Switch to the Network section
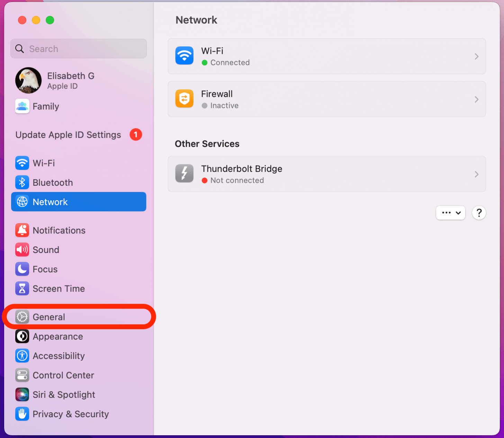The image size is (504, 438). tap(50, 202)
